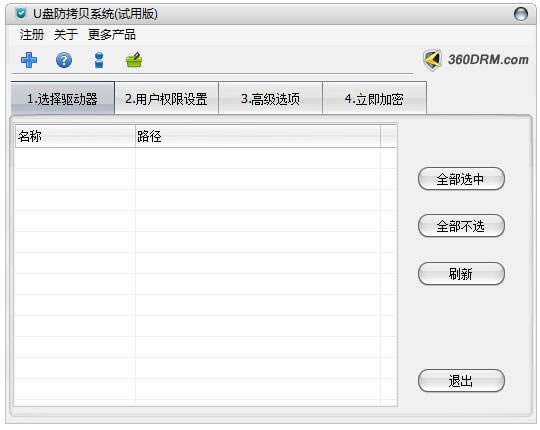Click the 全部选中 button

point(461,179)
